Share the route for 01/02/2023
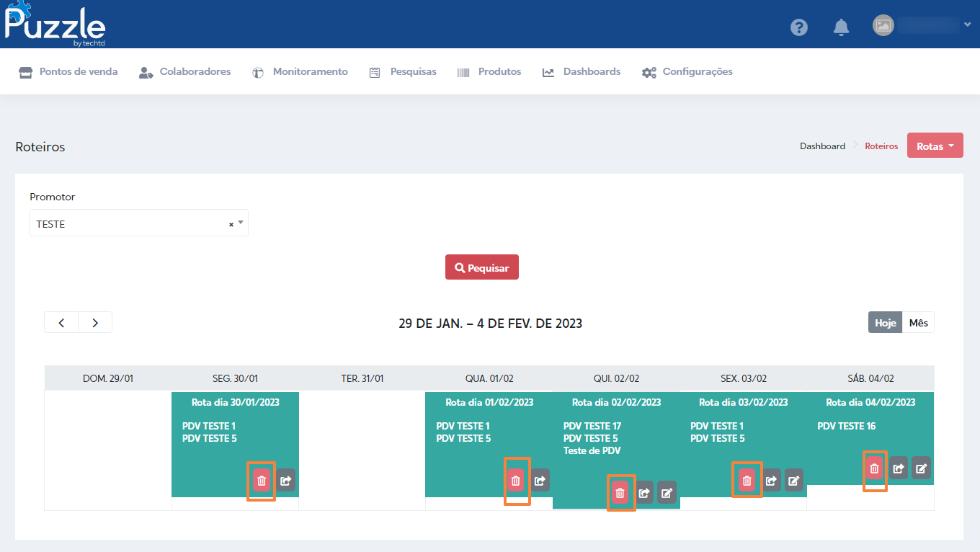Viewport: 980px width, 552px height. (x=540, y=481)
